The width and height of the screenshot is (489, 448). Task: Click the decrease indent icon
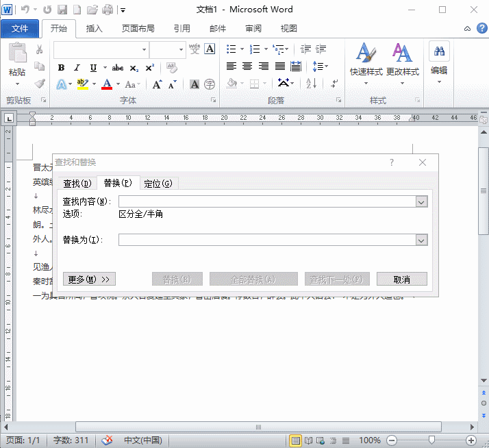pos(305,49)
